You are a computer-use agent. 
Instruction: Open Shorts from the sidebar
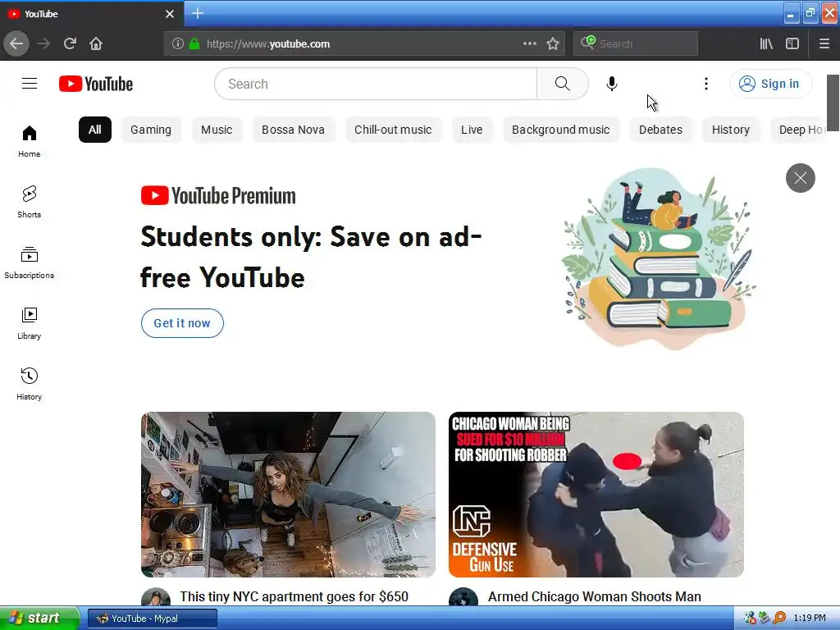(x=30, y=202)
